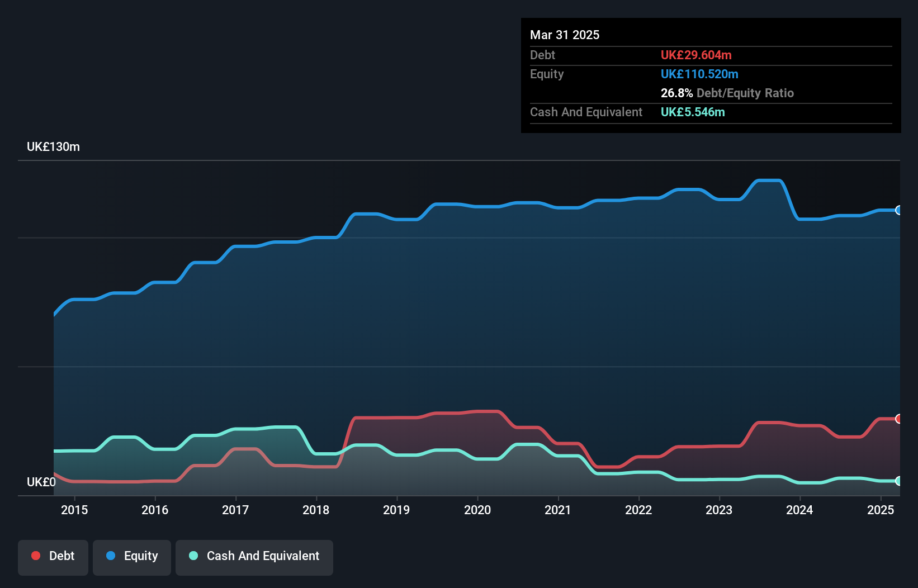
Task: Toggle the Debt series legend button
Action: [x=53, y=557]
